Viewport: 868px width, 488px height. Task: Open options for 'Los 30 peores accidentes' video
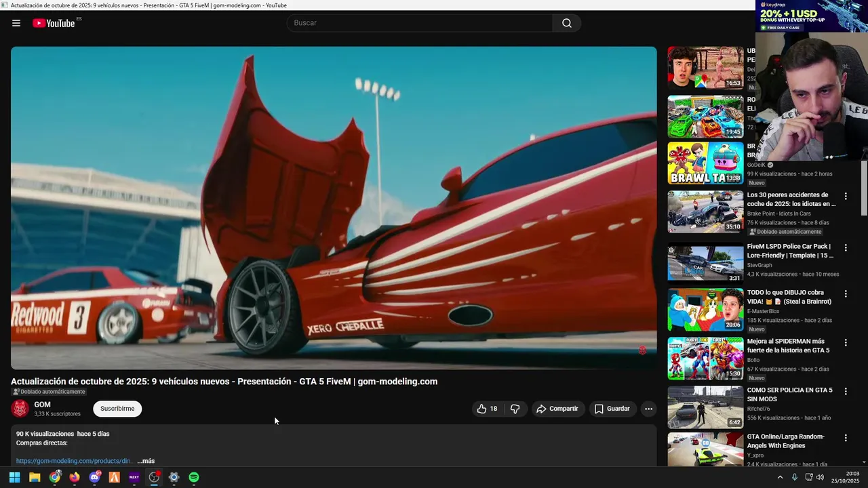coord(846,197)
